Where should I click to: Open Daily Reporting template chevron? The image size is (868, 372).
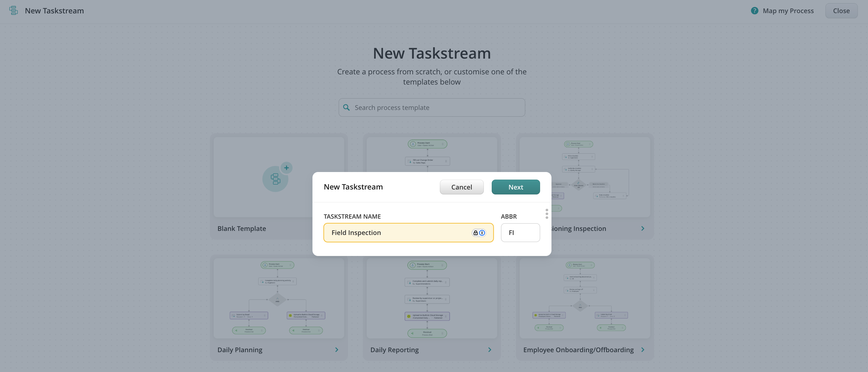(489, 350)
